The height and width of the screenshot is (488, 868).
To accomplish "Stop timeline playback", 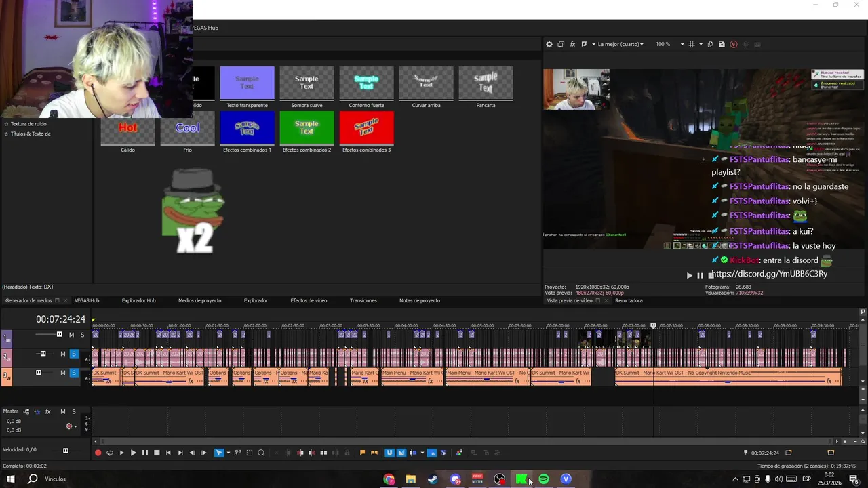I will (x=157, y=453).
